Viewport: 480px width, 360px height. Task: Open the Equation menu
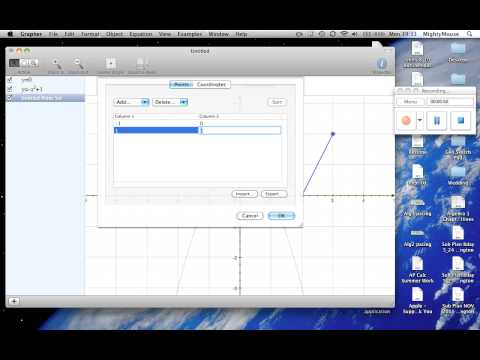(x=141, y=34)
